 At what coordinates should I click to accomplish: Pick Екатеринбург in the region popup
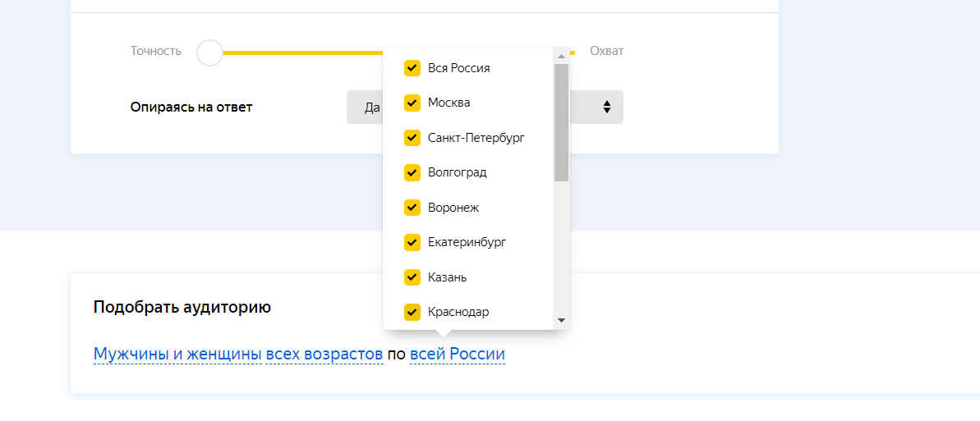pos(467,243)
